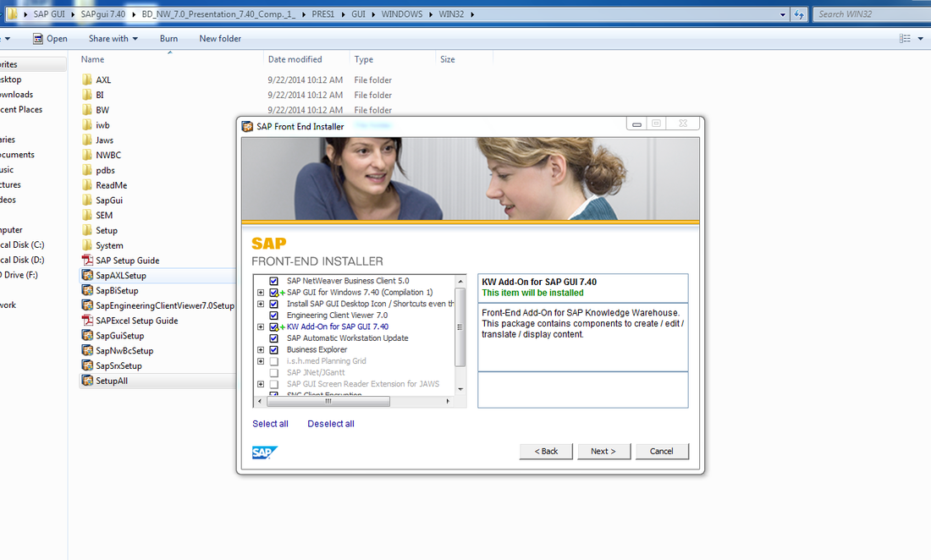Click the SapNwBcSetup installer icon
The width and height of the screenshot is (931, 560).
point(87,350)
